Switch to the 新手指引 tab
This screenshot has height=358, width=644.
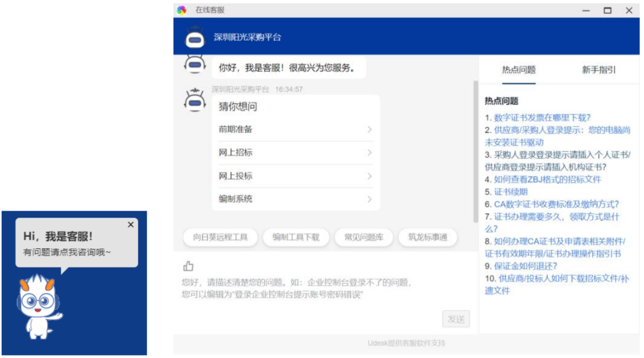[x=599, y=70]
